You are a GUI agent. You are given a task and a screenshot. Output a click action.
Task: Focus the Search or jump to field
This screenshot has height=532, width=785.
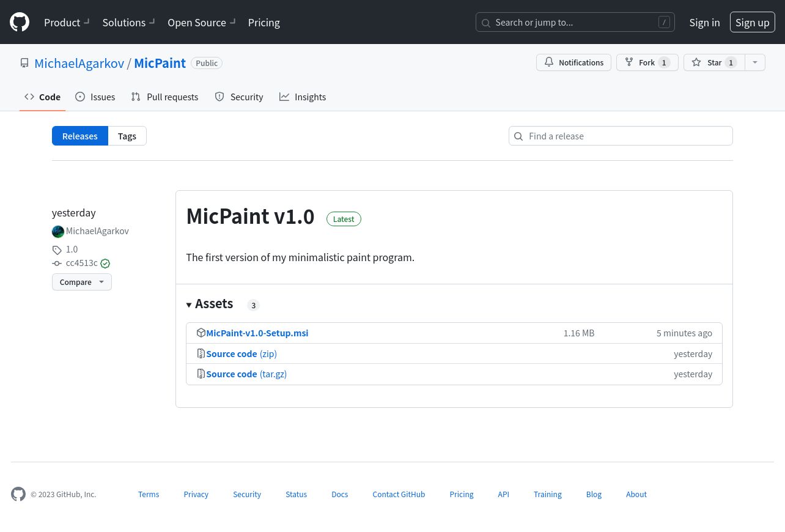pyautogui.click(x=575, y=22)
